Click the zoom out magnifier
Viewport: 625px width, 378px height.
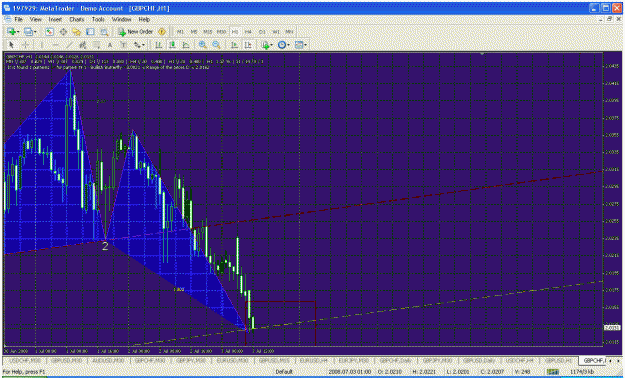click(x=216, y=45)
